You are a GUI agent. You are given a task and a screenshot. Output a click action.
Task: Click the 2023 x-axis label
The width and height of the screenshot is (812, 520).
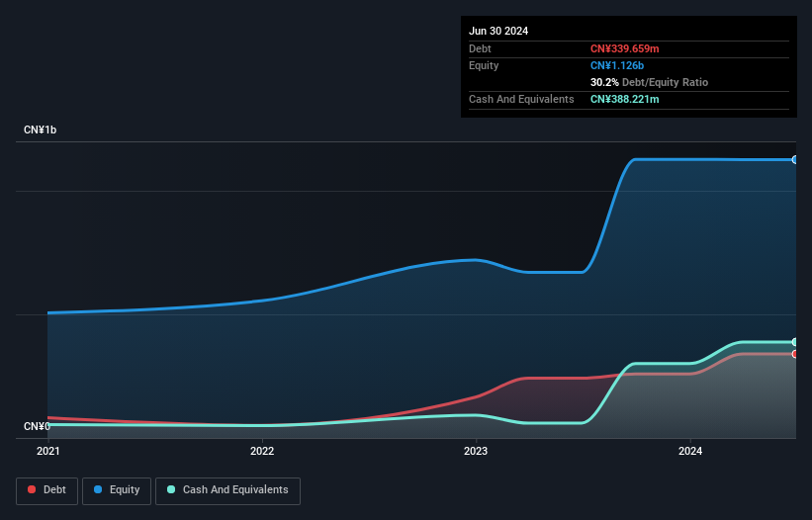coord(476,451)
